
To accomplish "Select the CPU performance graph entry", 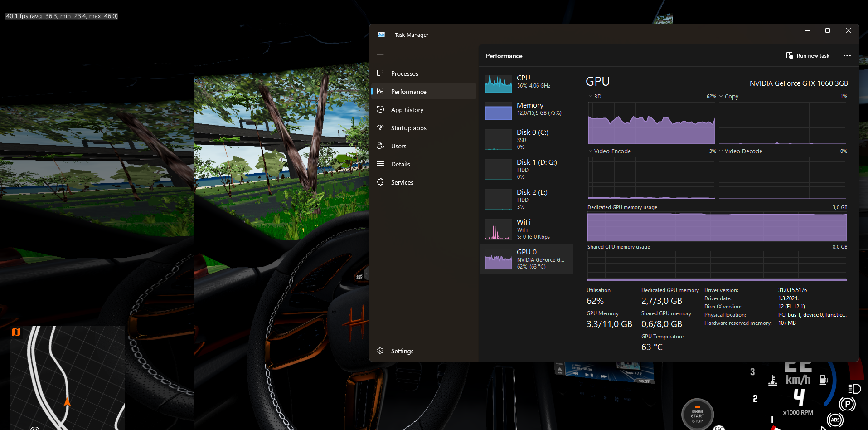I will tap(527, 83).
